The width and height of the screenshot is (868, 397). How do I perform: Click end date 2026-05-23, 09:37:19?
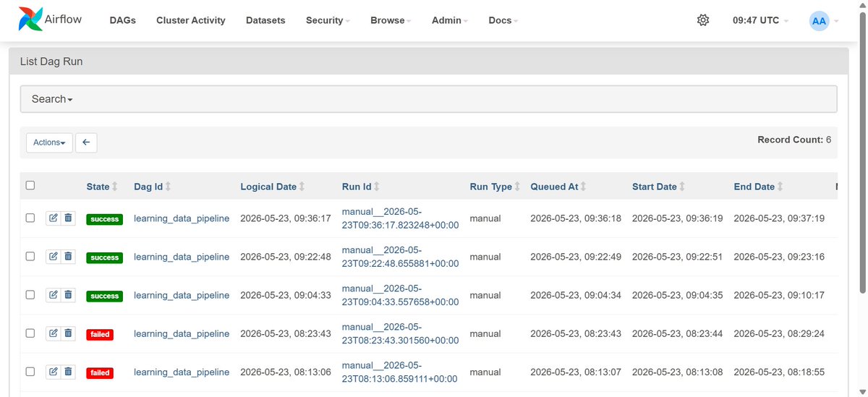779,218
